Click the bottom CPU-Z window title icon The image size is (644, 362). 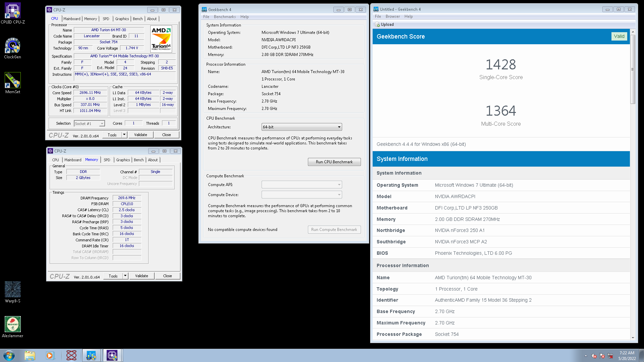coord(50,151)
